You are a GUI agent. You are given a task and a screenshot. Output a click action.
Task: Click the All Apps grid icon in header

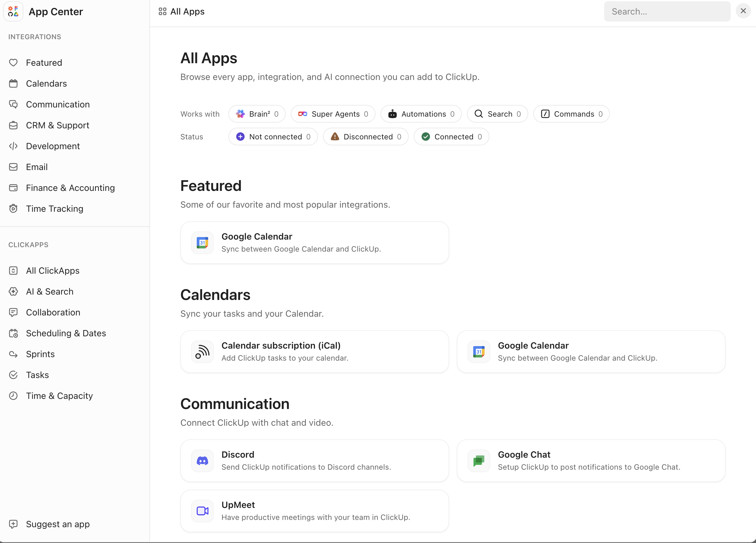(x=162, y=11)
